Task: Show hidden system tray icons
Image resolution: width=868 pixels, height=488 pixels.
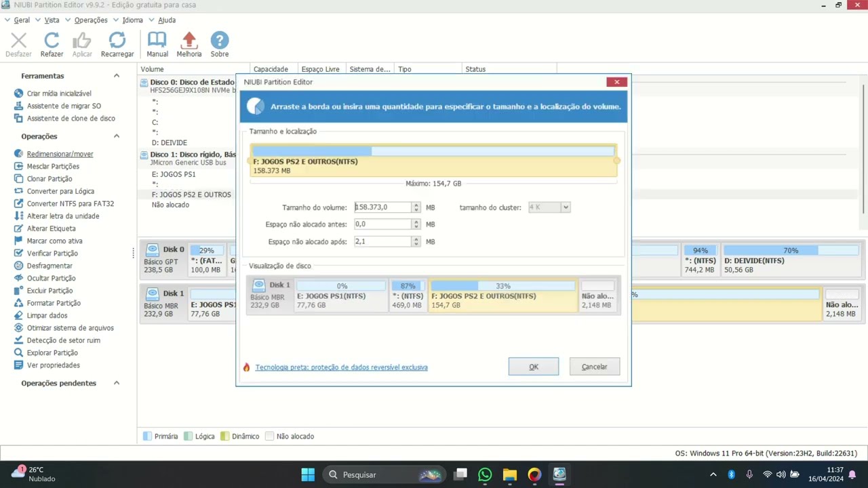Action: [713, 474]
